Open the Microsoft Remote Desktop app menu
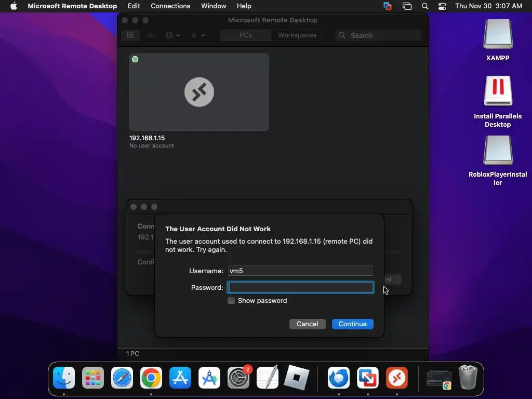Viewport: 532px width, 399px height. [72, 6]
